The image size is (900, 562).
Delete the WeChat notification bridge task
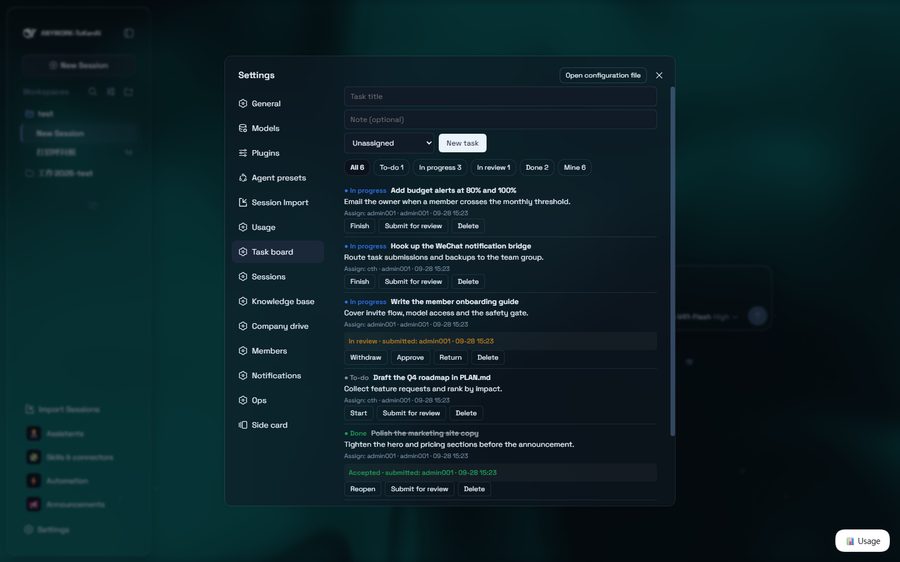coord(468,281)
